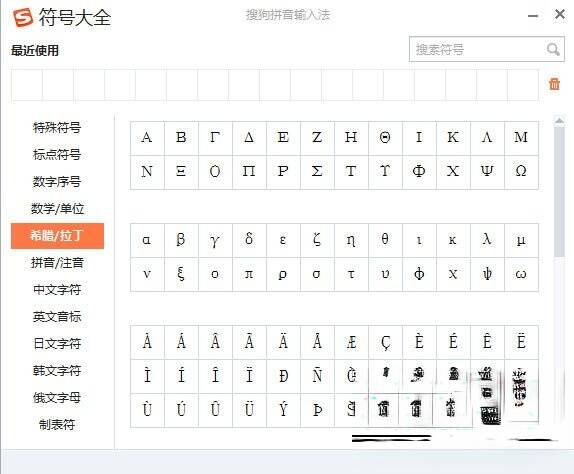Image resolution: width=574 pixels, height=474 pixels.
Task: Click the symbol list vertical scrollbar
Action: tap(559, 190)
